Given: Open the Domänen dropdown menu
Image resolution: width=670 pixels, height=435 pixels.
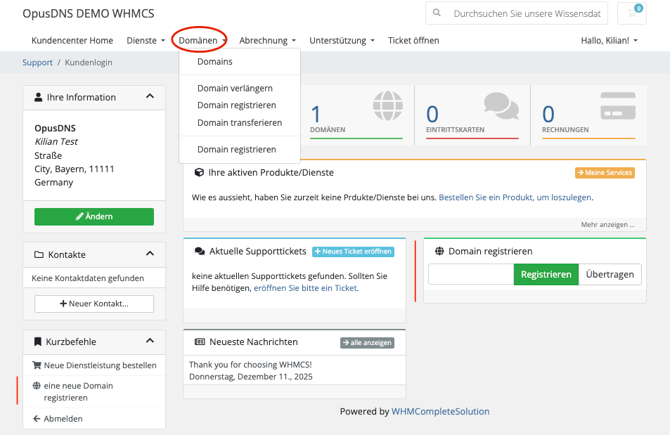Looking at the screenshot, I should tap(202, 41).
